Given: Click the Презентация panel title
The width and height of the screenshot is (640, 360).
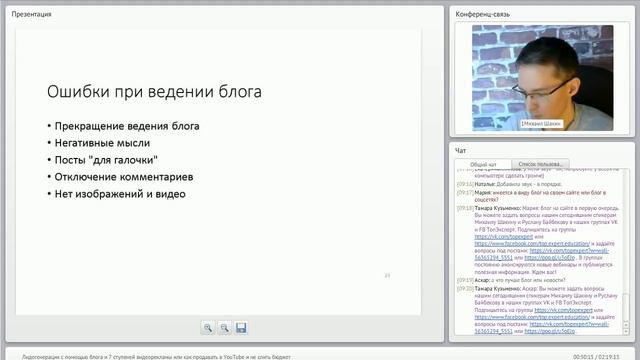Looking at the screenshot, I should coord(31,14).
